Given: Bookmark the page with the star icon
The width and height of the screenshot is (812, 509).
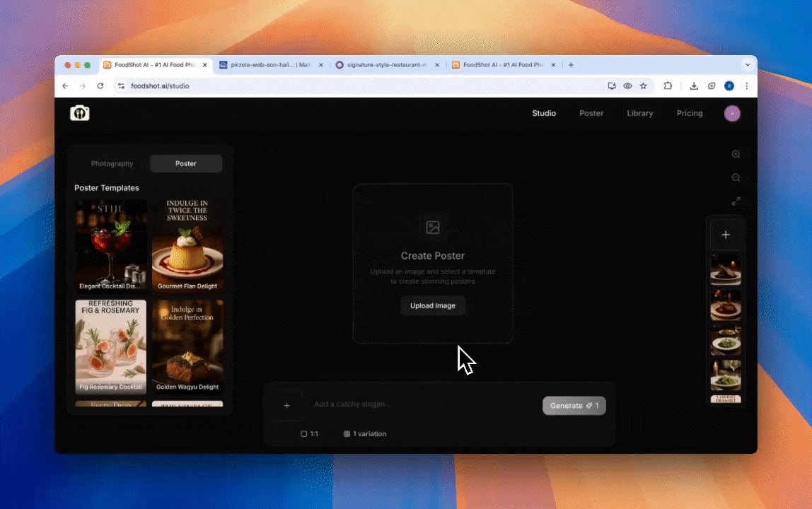Looking at the screenshot, I should [643, 86].
